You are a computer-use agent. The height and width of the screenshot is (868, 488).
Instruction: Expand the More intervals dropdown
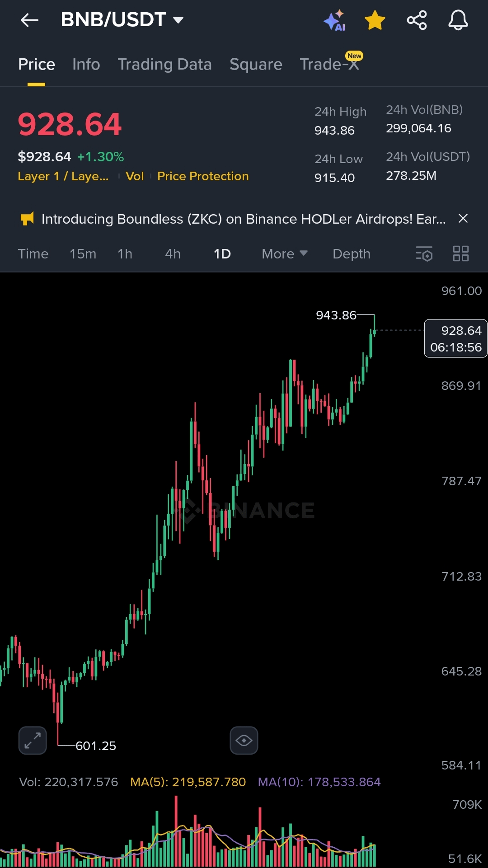click(x=285, y=254)
